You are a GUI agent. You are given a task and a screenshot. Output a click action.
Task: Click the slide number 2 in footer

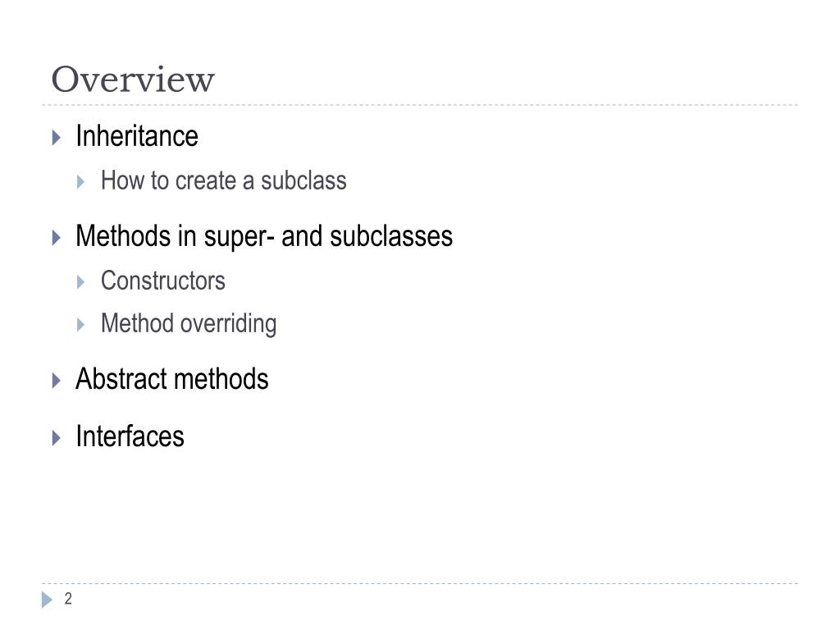[68, 598]
